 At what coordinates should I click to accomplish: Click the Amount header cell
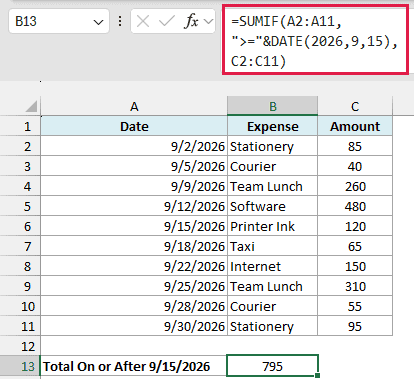[355, 126]
